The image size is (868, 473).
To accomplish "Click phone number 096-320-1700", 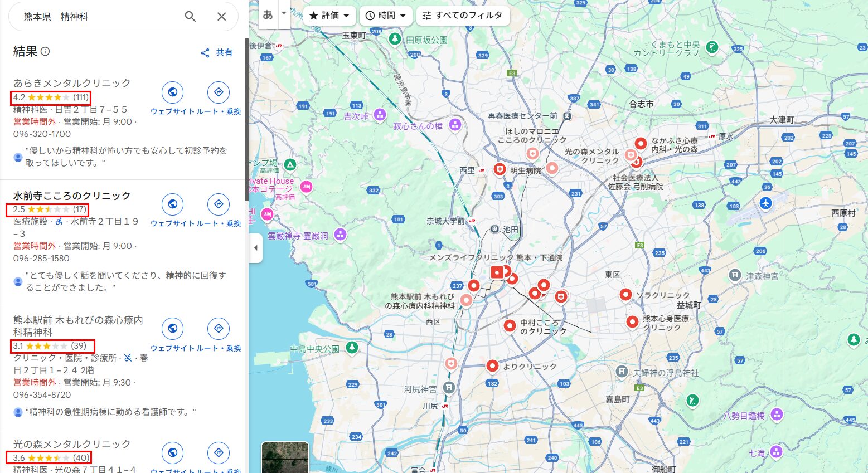I will [x=42, y=134].
